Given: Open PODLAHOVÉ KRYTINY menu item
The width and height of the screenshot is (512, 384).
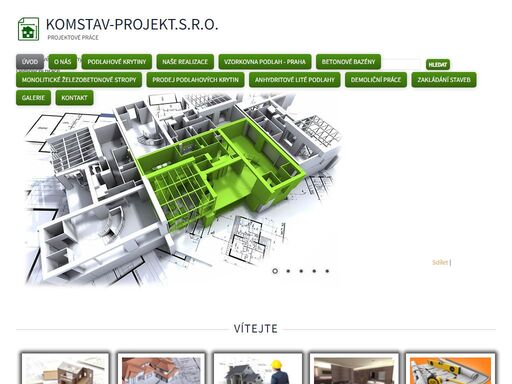Looking at the screenshot, I should [117, 62].
